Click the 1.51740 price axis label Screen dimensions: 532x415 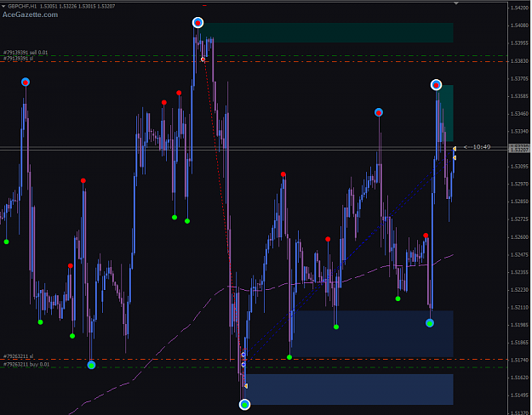[519, 360]
